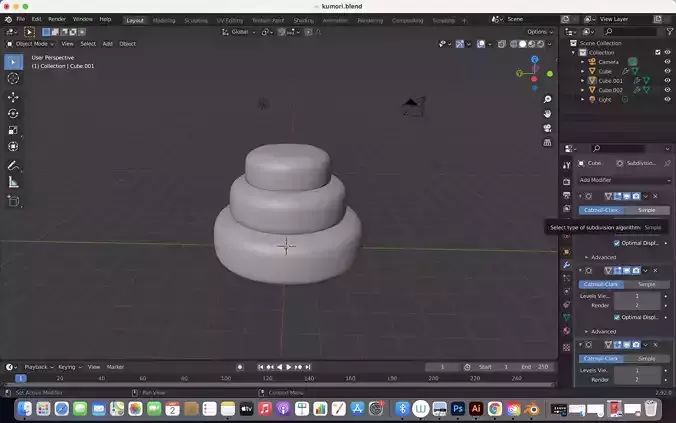Jump to the timeline end frame
Viewport: 676px width, 423px height.
(308, 367)
